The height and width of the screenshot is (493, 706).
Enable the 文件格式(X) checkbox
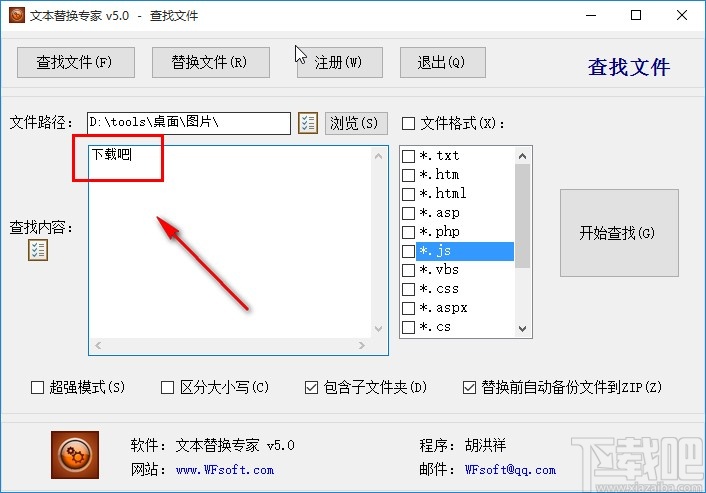click(x=408, y=123)
